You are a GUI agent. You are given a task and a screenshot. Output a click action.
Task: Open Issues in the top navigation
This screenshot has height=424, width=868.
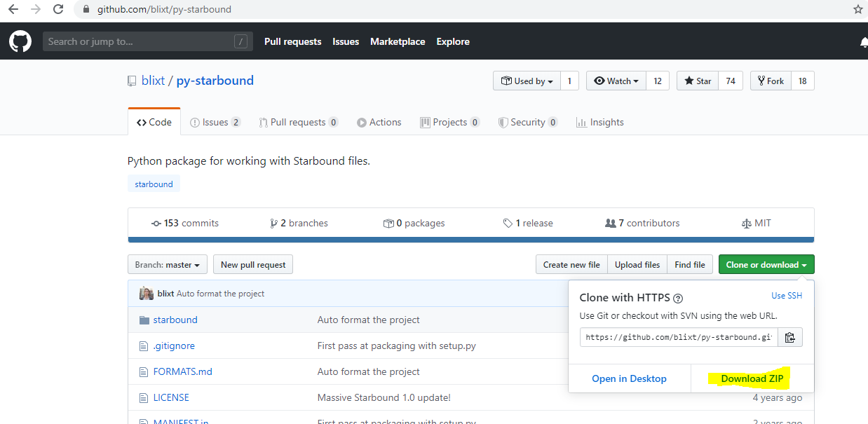pos(346,41)
